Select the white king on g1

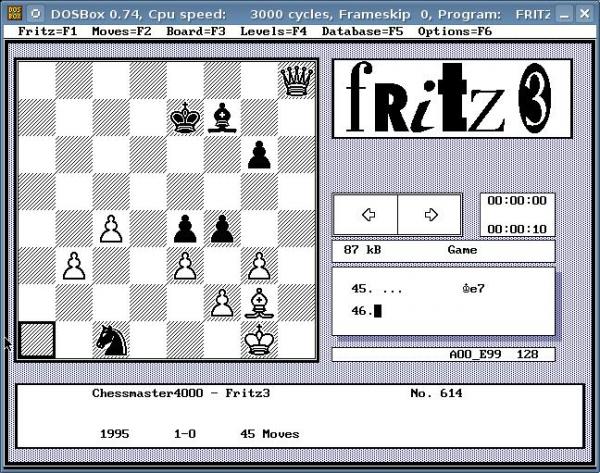(x=259, y=340)
